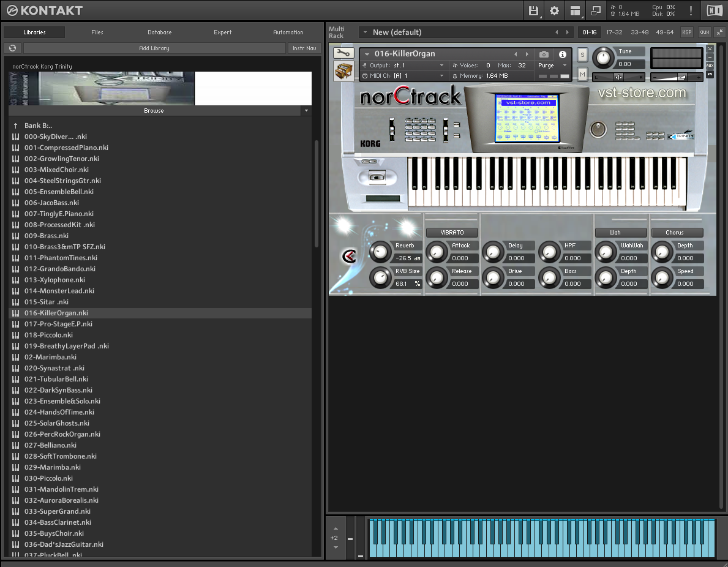Screen dimensions: 728x567
Task: Toggle the workspace layout panel icon
Action: [576, 10]
